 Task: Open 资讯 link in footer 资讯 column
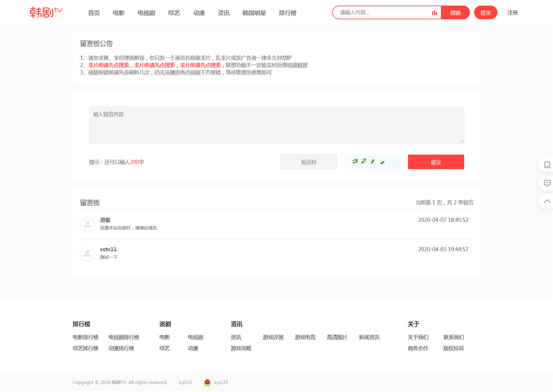236,337
